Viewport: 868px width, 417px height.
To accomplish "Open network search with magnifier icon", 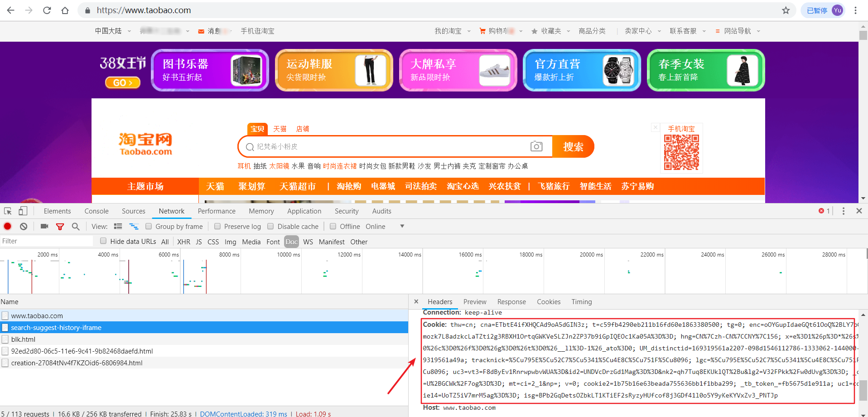I will point(76,226).
